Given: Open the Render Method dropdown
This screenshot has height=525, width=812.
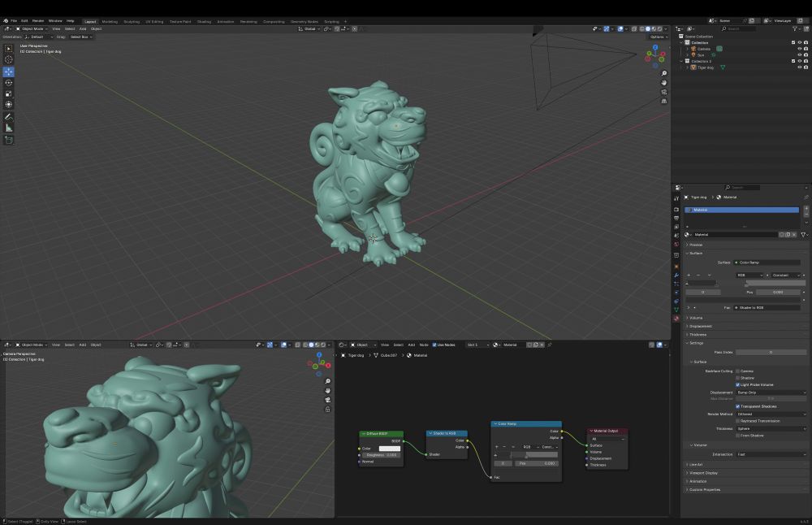Looking at the screenshot, I should (771, 414).
